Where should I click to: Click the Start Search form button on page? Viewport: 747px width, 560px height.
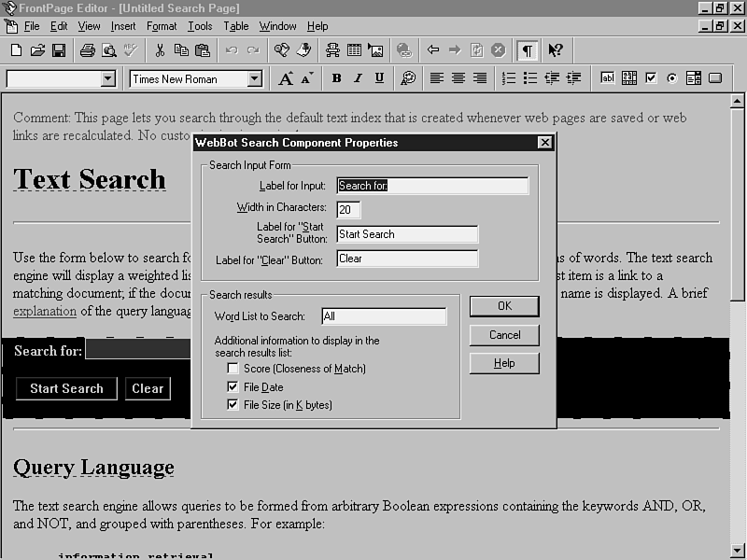(x=66, y=388)
